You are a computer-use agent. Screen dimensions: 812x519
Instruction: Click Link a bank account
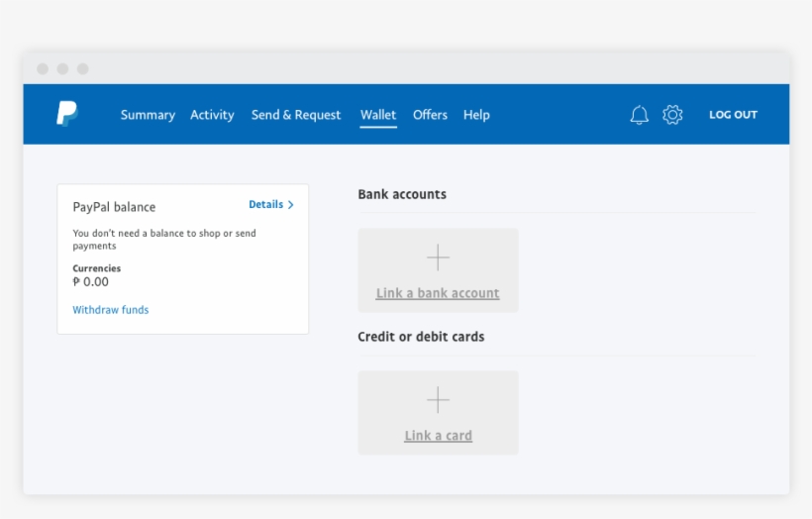pos(438,293)
